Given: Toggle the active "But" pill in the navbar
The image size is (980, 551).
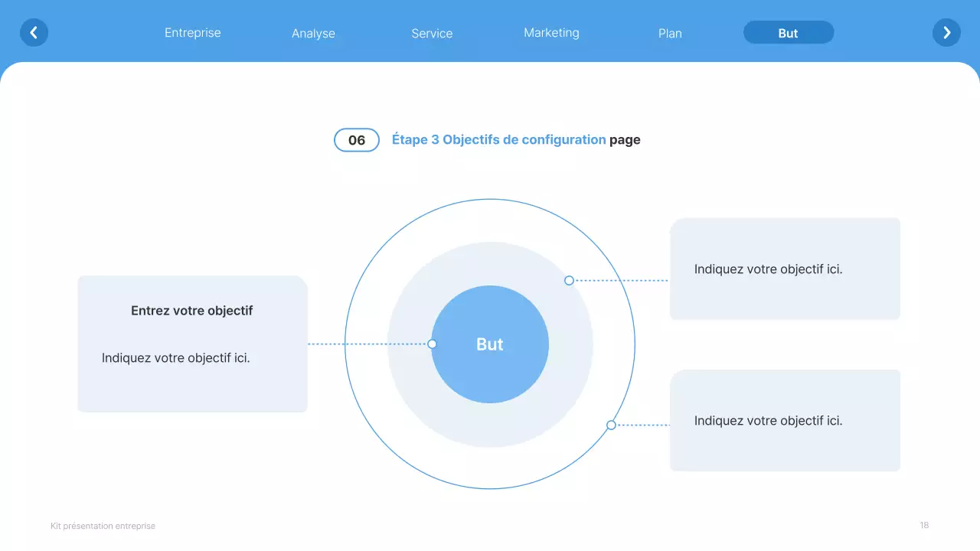Looking at the screenshot, I should [789, 32].
